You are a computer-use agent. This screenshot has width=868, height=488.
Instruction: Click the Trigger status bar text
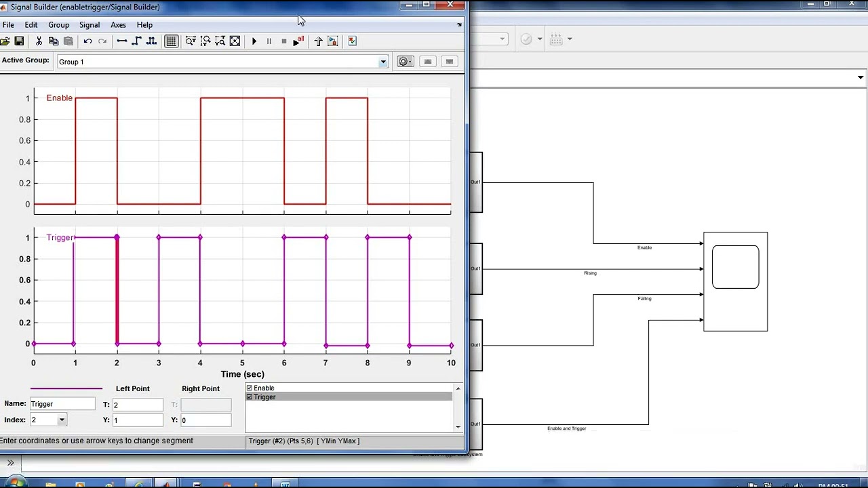pos(304,441)
